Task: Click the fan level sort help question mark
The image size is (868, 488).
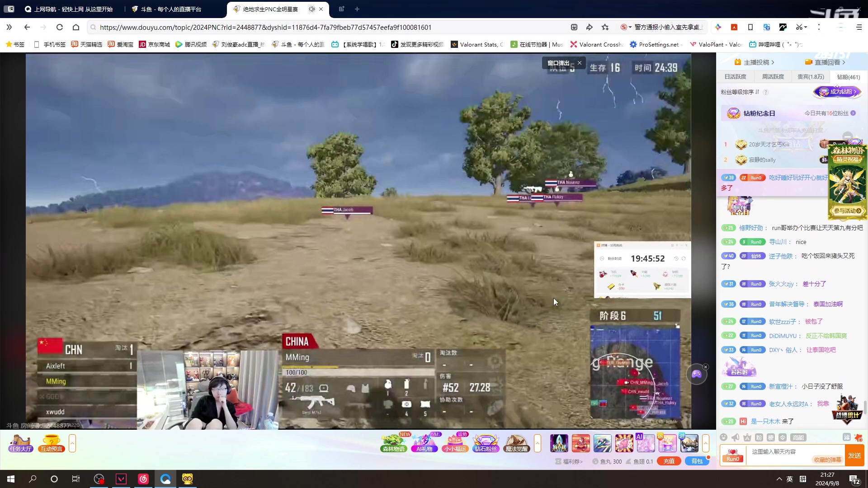Action: (x=766, y=92)
